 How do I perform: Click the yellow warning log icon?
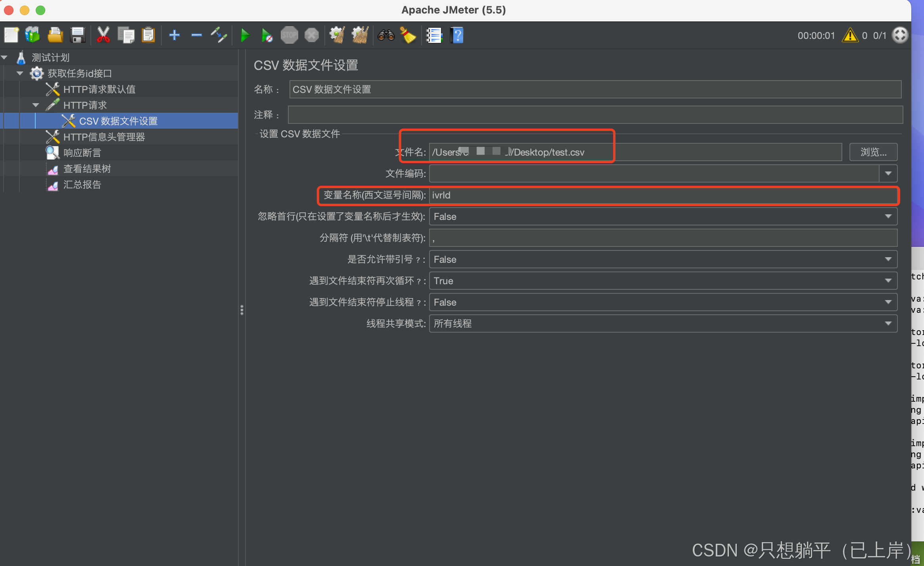click(850, 36)
